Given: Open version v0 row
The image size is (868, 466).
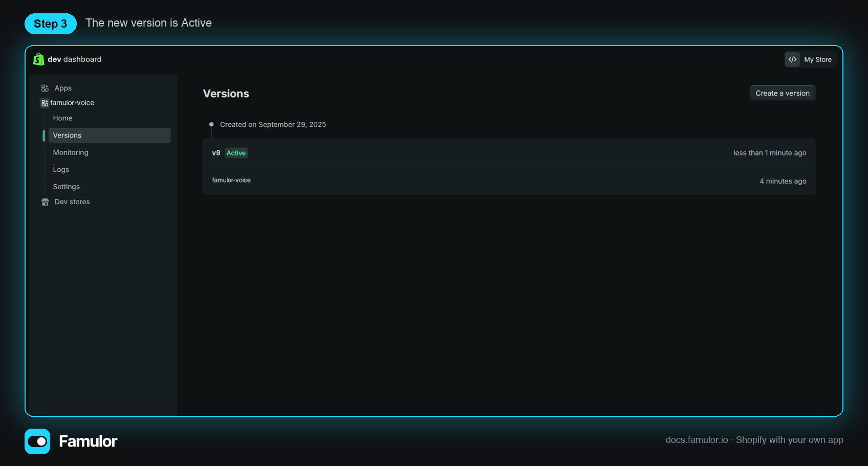Looking at the screenshot, I should [x=509, y=153].
